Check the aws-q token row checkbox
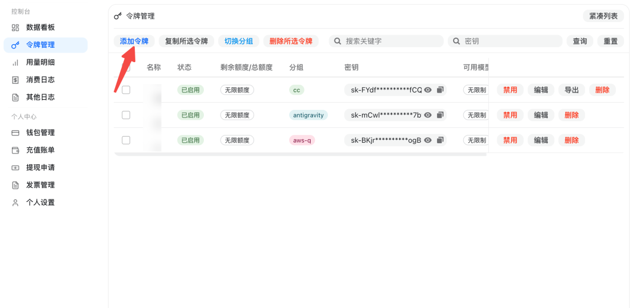This screenshot has width=644, height=308. 126,140
